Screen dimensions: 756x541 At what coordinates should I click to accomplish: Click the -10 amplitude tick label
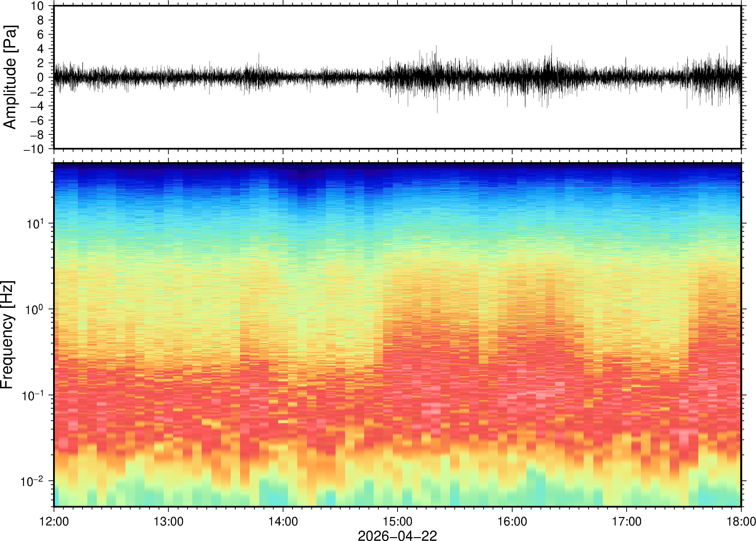(34, 149)
